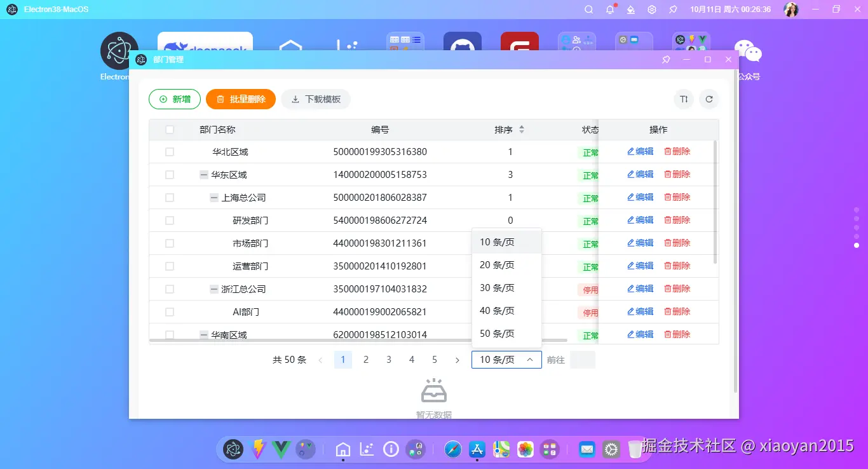
Task: Click 编辑 link on the 研发部门 row
Action: 640,220
